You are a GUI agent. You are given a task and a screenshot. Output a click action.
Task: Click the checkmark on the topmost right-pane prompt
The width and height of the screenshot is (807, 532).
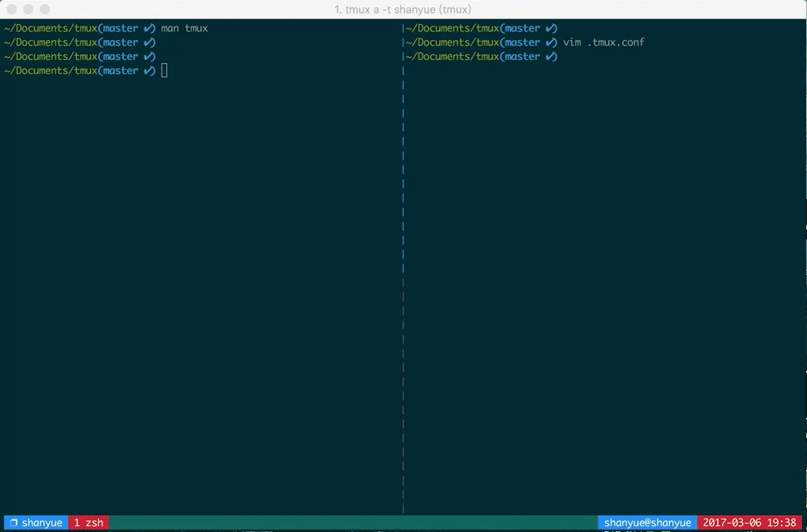point(550,27)
